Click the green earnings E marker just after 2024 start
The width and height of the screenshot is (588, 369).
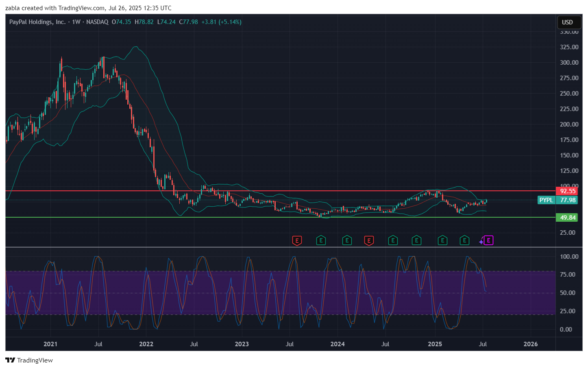click(x=347, y=240)
